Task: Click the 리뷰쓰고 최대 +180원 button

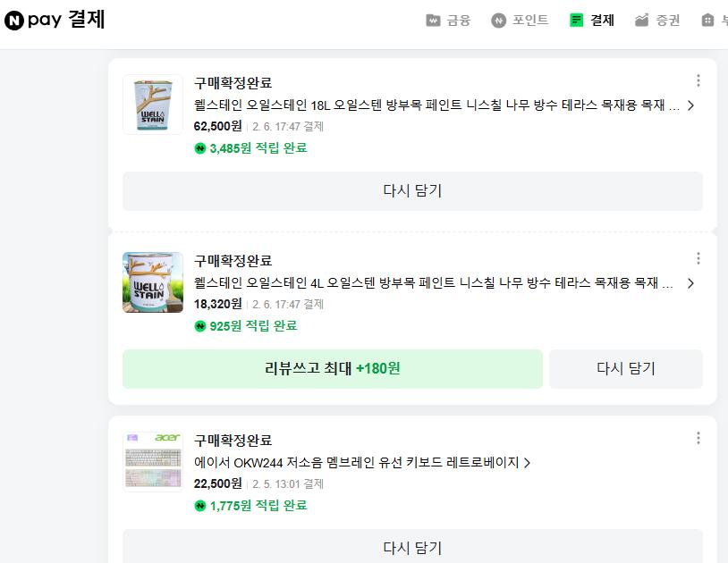Action: pyautogui.click(x=333, y=368)
